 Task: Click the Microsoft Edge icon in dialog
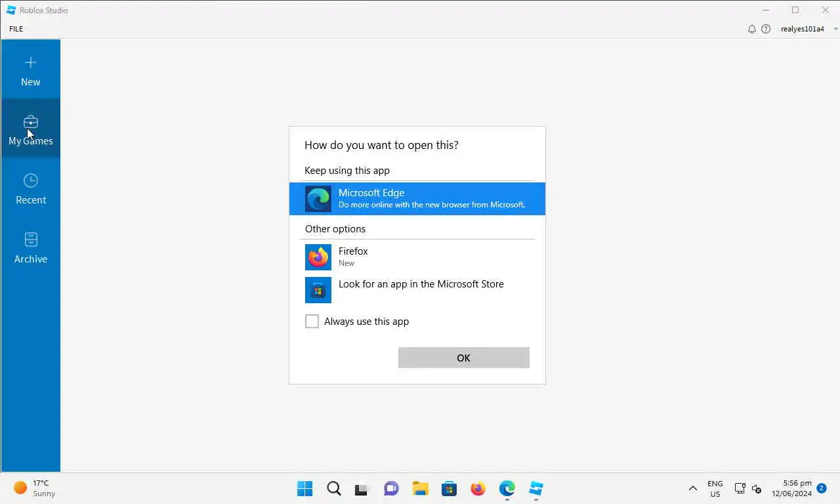(x=318, y=199)
